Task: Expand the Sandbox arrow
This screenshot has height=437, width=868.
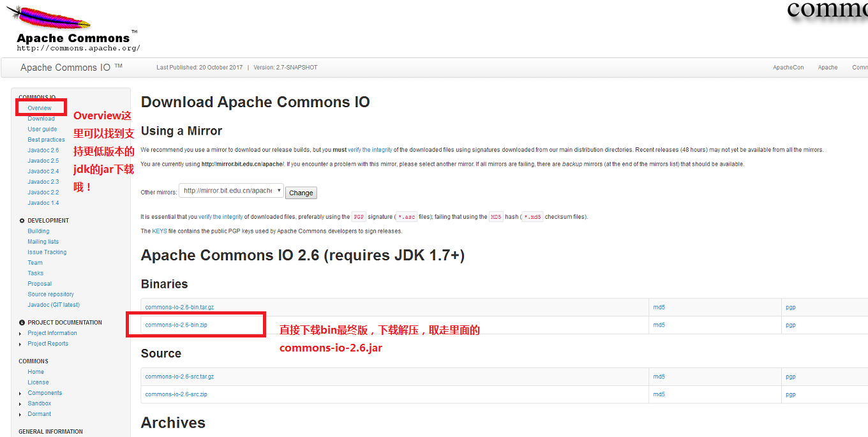Action: (21, 404)
